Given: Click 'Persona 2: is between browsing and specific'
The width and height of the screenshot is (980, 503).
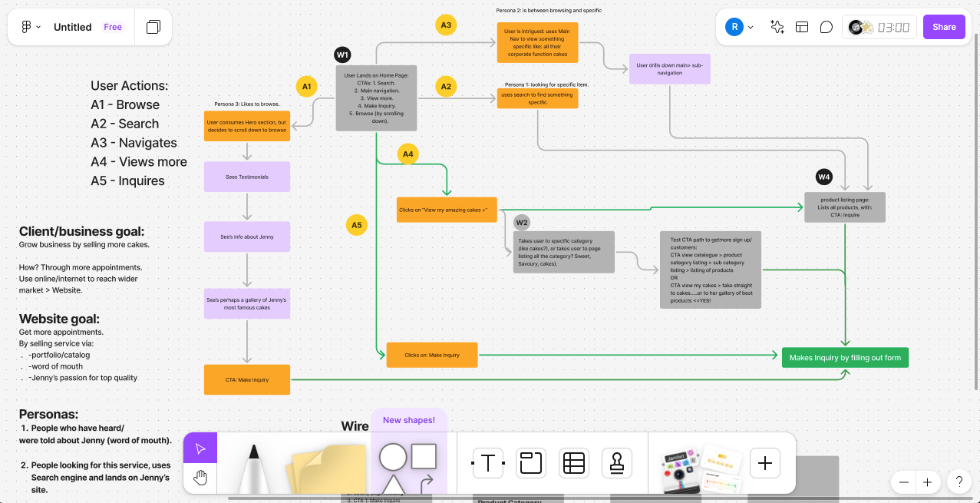Looking at the screenshot, I should point(549,11).
